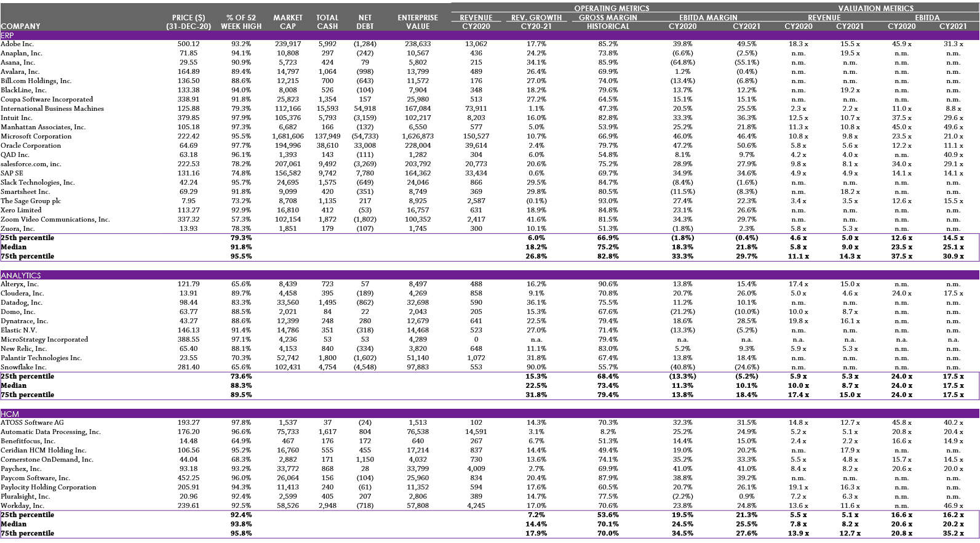This screenshot has width=980, height=543.
Task: Click the ENTERPRISE VALUE column header
Action: (x=418, y=22)
